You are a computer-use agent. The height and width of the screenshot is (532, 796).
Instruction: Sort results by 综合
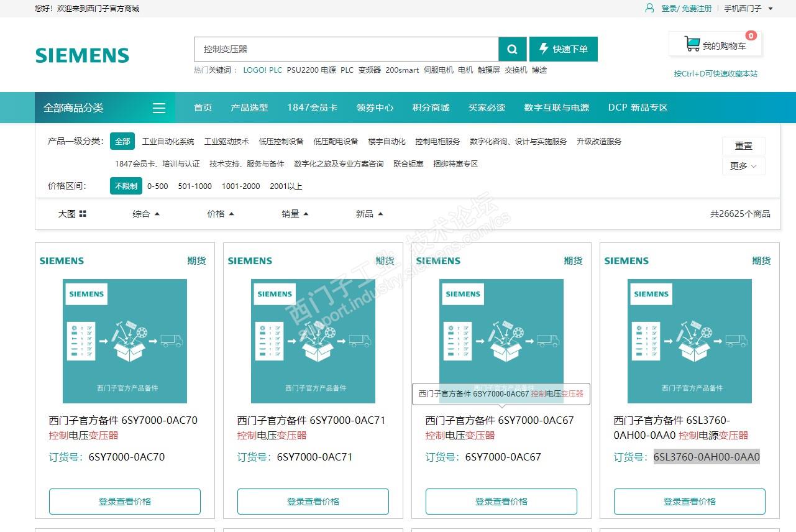click(146, 214)
